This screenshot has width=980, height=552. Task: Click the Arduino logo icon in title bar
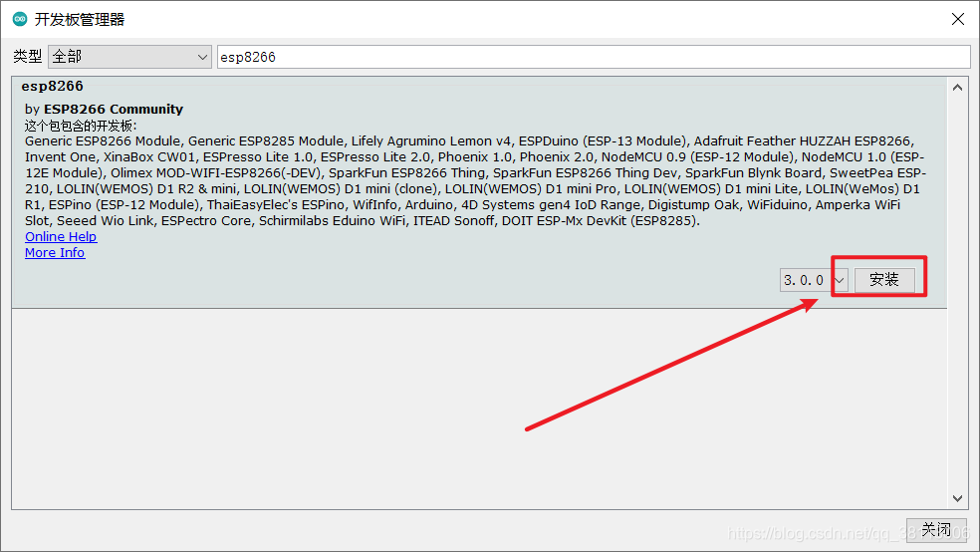[x=20, y=19]
